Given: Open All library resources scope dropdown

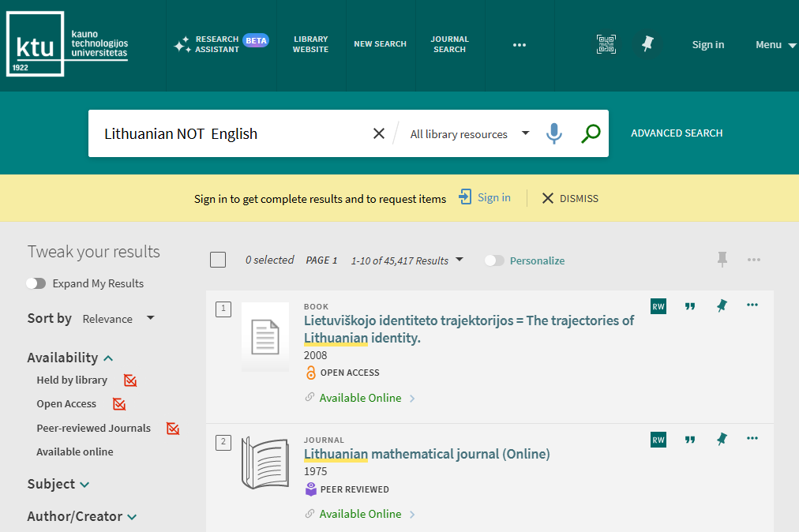Looking at the screenshot, I should [x=470, y=134].
